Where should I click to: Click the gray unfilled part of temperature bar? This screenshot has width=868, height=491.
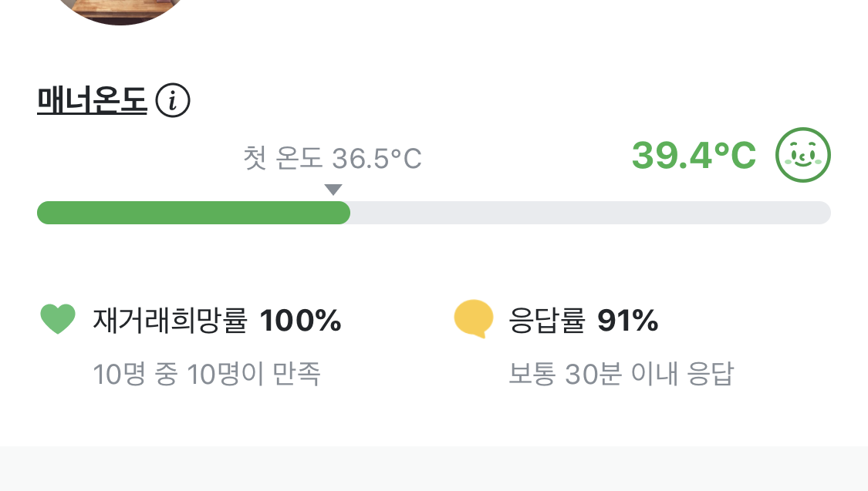[590, 213]
